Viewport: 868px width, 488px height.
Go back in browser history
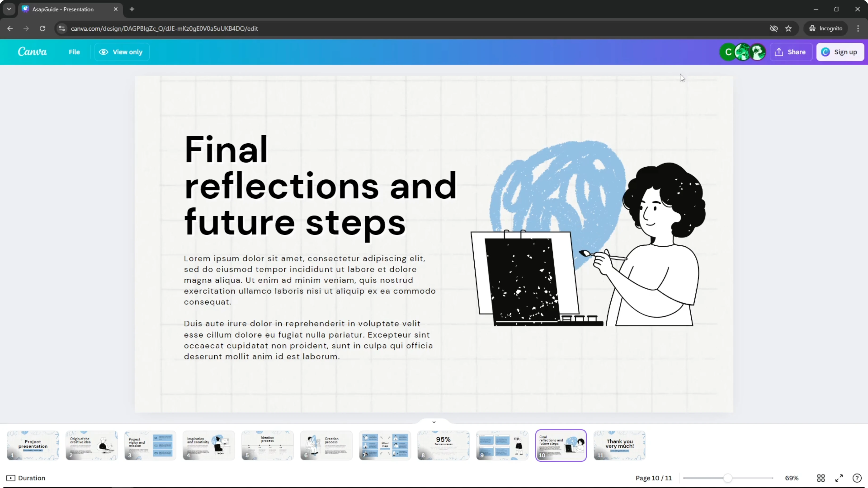point(10,28)
